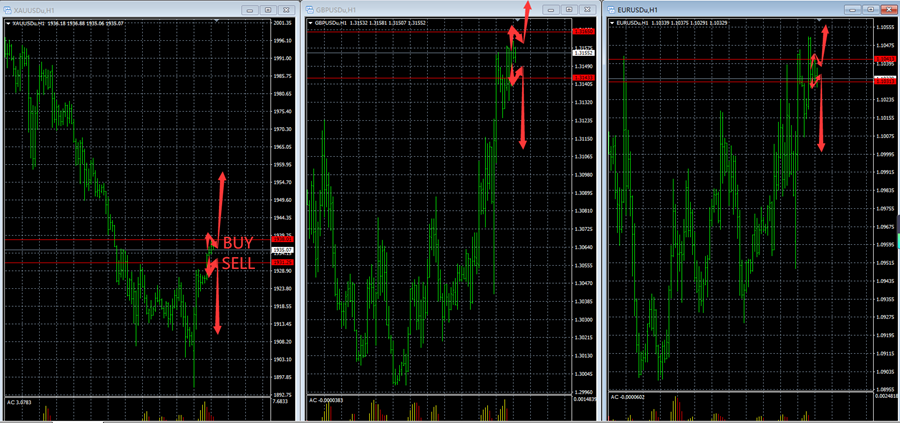Click the XAUUSD chart window icon
The image size is (900, 423).
(x=7, y=9)
